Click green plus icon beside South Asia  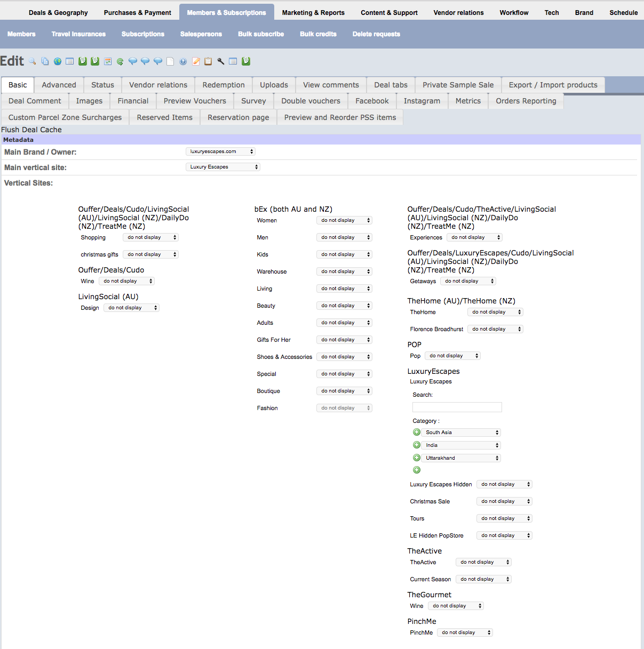(x=417, y=432)
